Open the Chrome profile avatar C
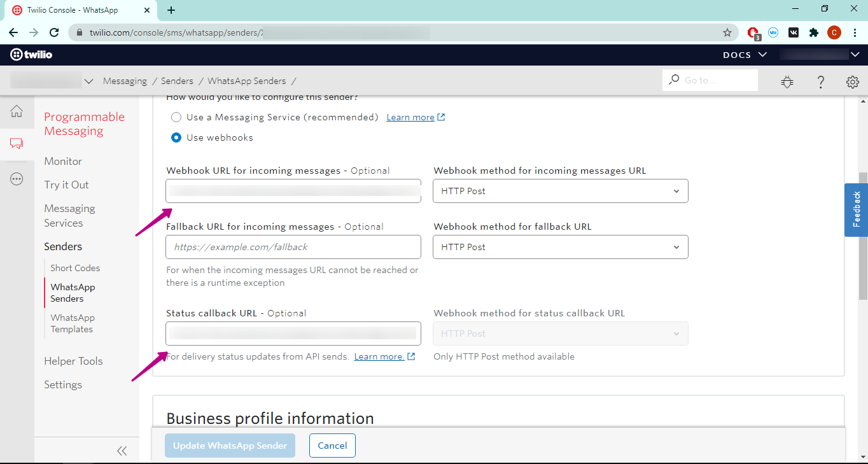 coord(834,32)
